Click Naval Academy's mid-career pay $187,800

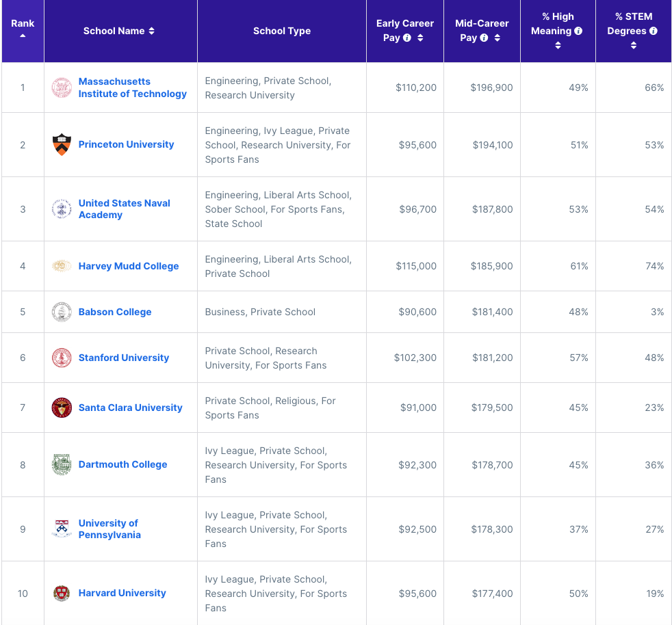pos(493,209)
